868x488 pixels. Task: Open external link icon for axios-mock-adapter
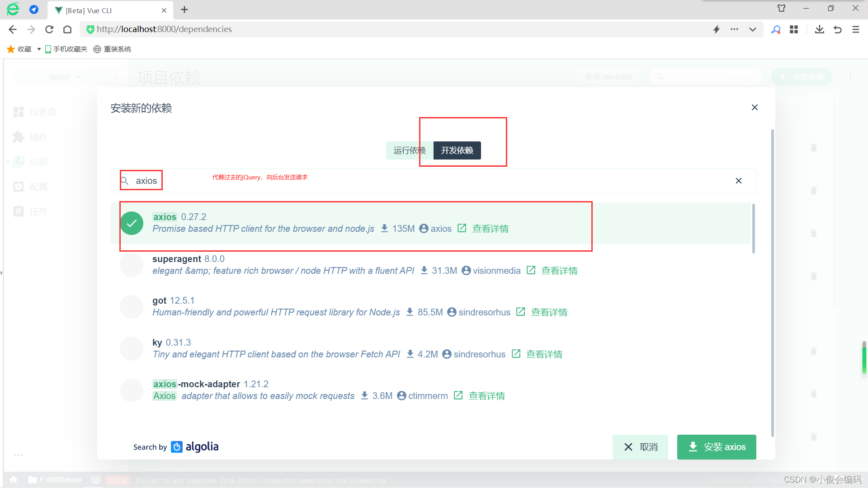tap(458, 395)
